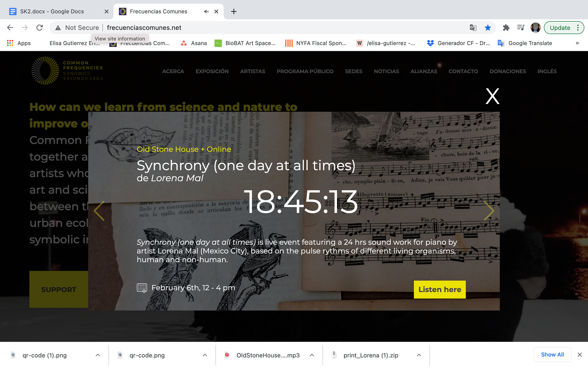
Task: Open the Apps grid icon in bookmarks bar
Action: click(x=10, y=43)
